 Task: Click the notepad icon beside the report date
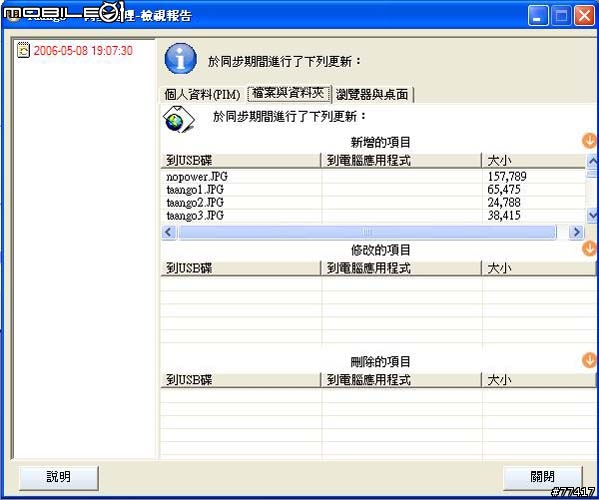[x=23, y=50]
